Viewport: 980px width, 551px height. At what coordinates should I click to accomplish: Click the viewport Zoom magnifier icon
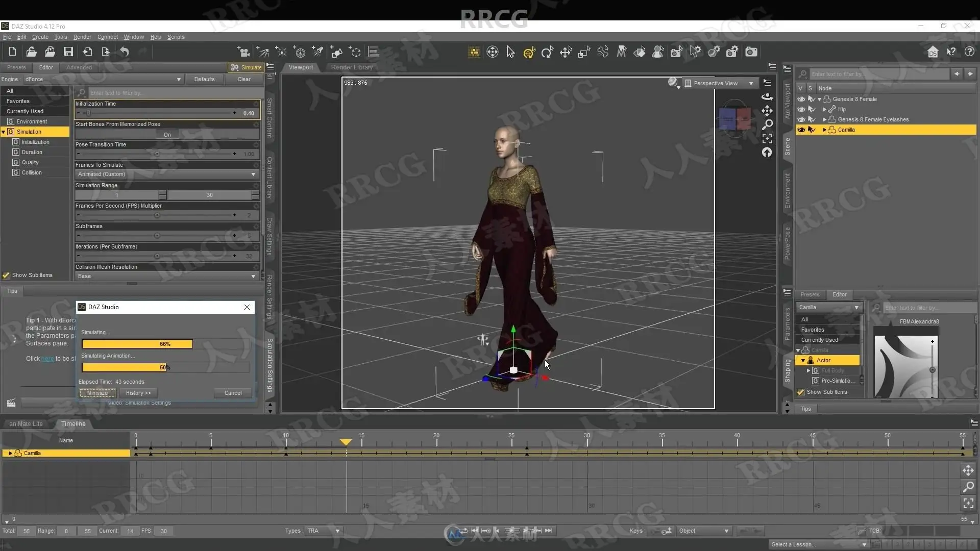[x=767, y=124]
